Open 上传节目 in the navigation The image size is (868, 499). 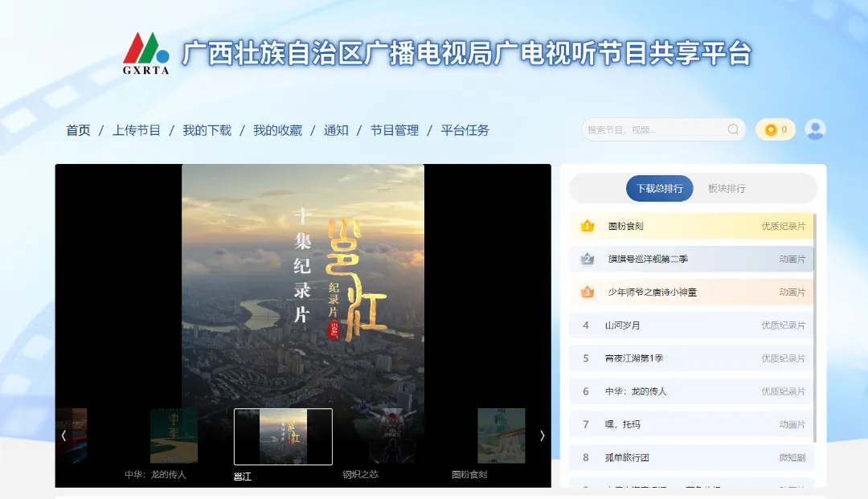(x=137, y=130)
